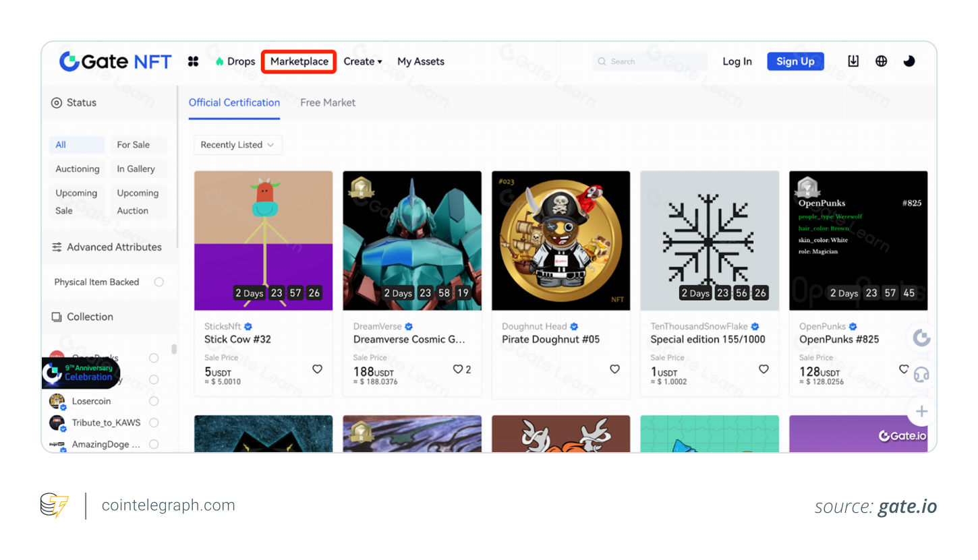Select radio button below OpenPunks
Viewport: 978px width, 560px height.
click(x=154, y=379)
